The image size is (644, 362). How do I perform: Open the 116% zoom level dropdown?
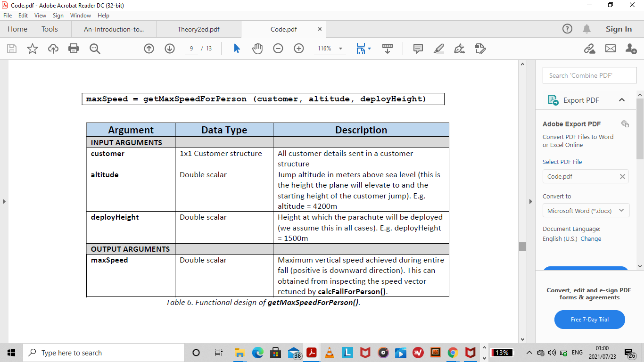click(x=330, y=49)
